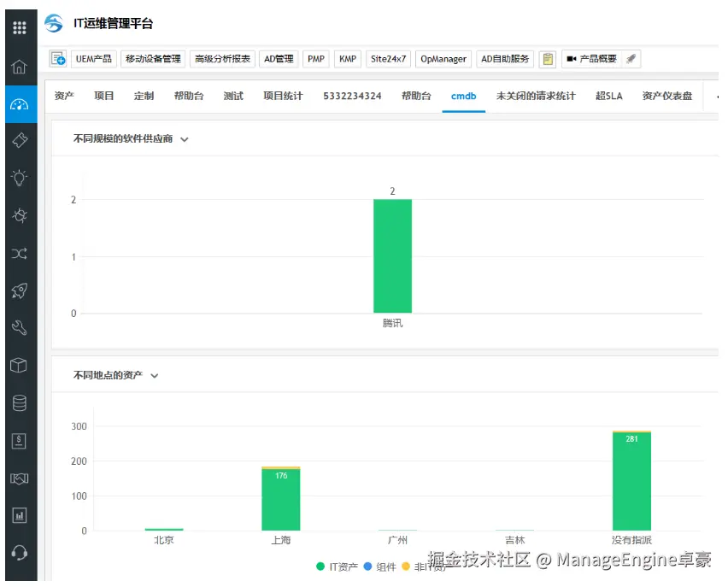Open Requests ticket icon in sidebar
The height and width of the screenshot is (587, 728).
(x=20, y=140)
